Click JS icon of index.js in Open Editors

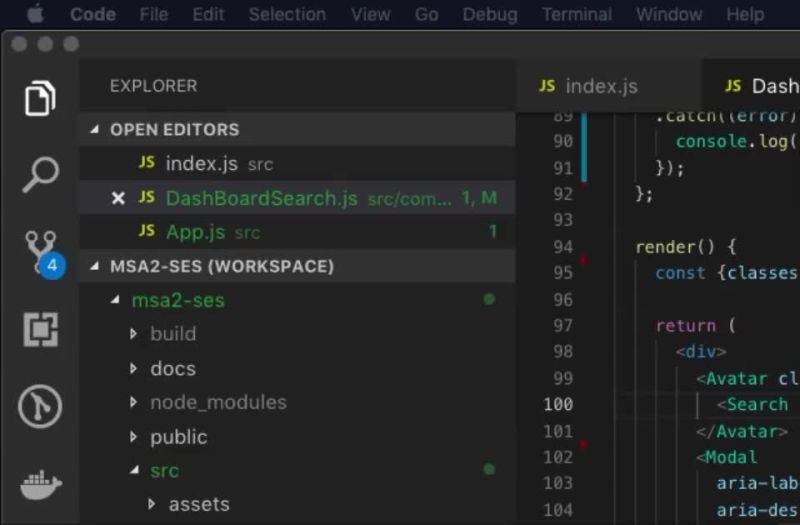point(146,163)
